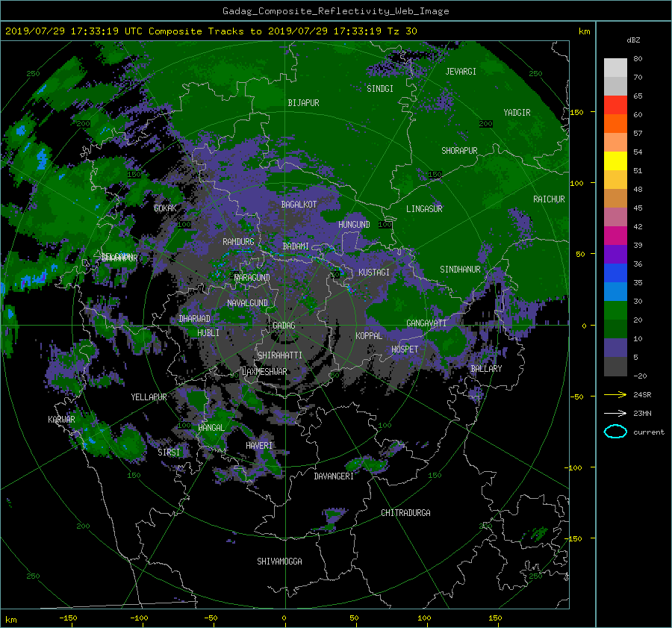
Task: Click the -150 tick on bottom axis
Action: tap(68, 618)
